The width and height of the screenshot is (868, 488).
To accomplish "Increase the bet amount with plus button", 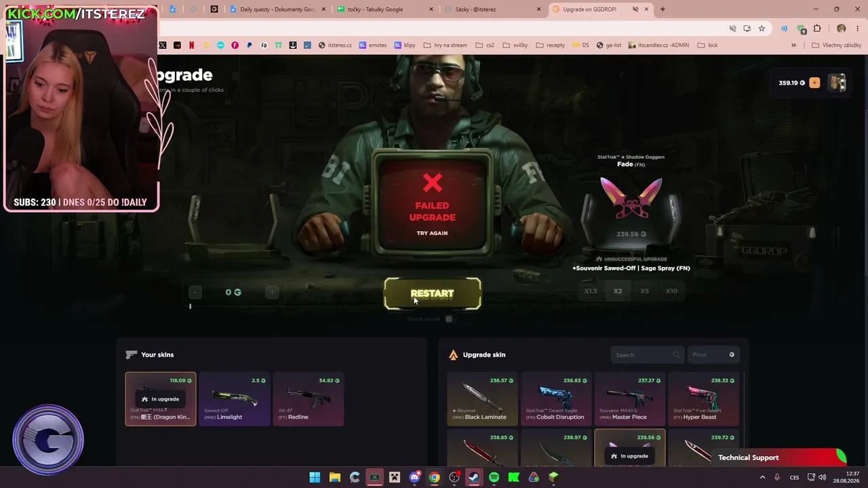I will [x=272, y=292].
